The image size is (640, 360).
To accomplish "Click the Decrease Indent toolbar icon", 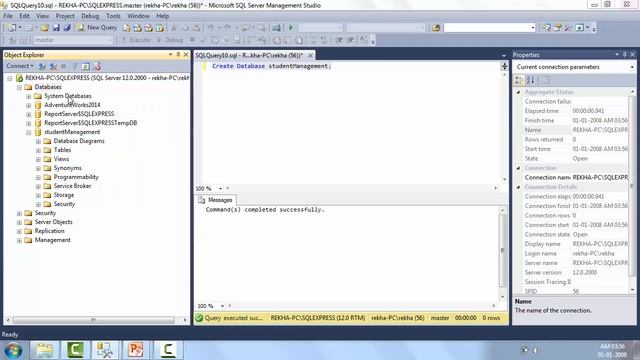I will 339,40.
